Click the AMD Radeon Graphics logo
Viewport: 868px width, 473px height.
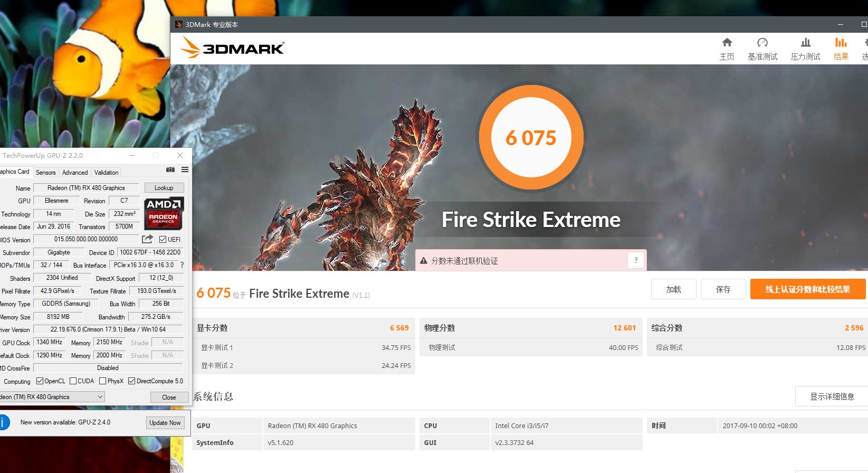(164, 213)
